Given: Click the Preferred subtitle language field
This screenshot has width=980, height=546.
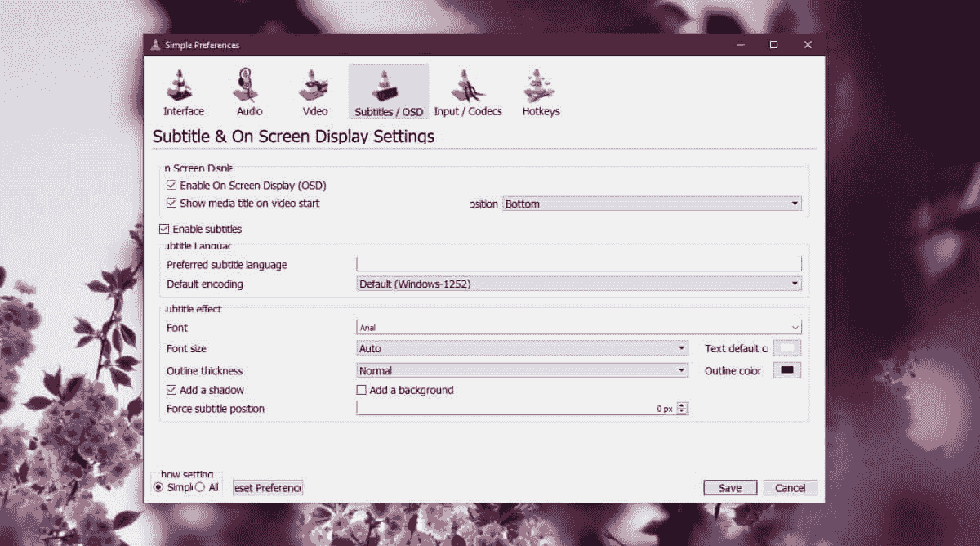Looking at the screenshot, I should 578,264.
